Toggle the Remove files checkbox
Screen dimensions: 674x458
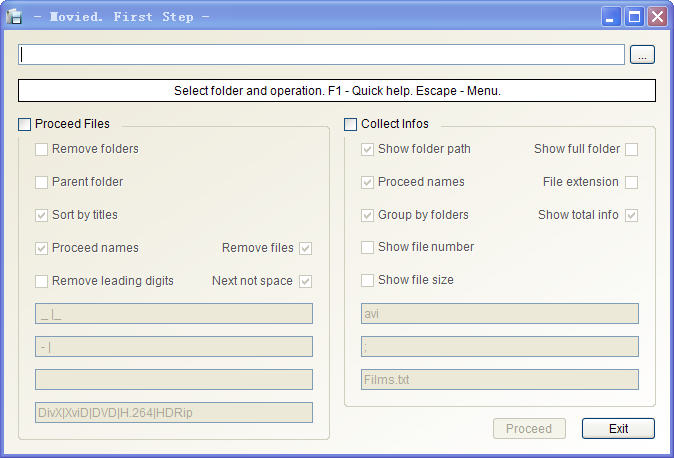306,248
